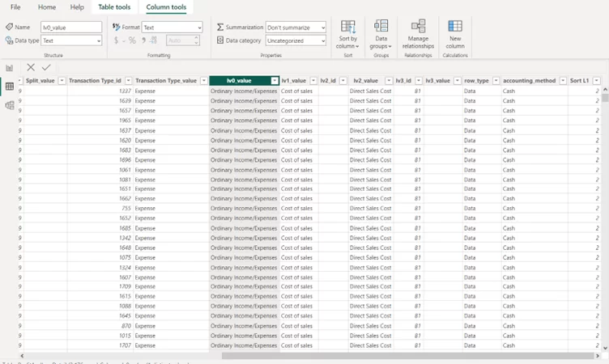The width and height of the screenshot is (609, 364).
Task: Switch to Model view in left sidebar
Action: (x=10, y=105)
